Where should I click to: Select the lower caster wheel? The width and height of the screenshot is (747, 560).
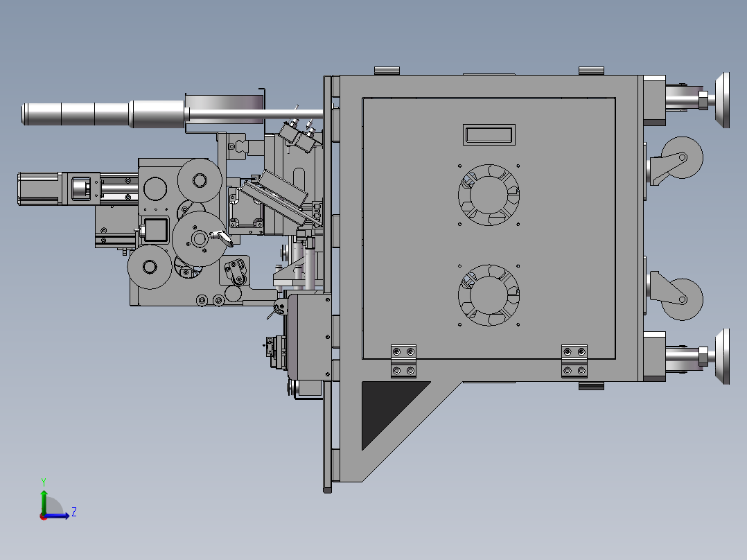[x=682, y=299]
